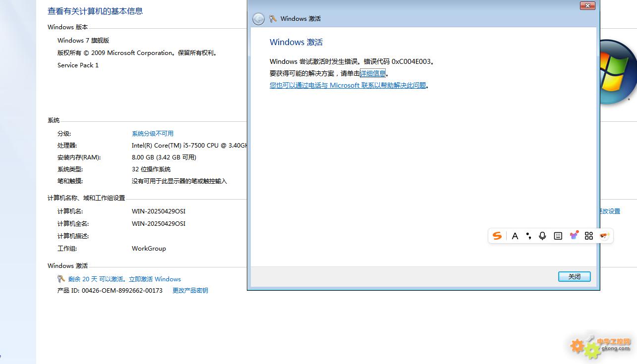
Task: Click the Intel Core i5-7500 processor text
Action: coord(189,146)
